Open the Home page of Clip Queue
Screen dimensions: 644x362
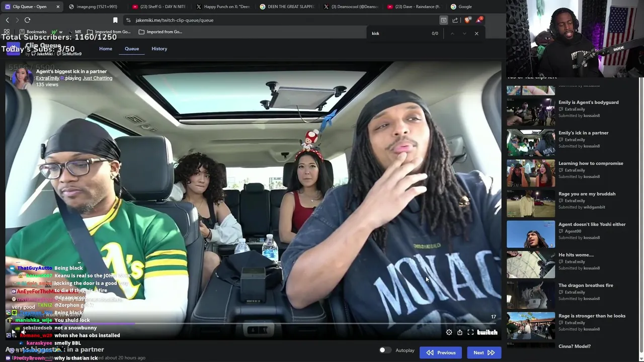106,49
